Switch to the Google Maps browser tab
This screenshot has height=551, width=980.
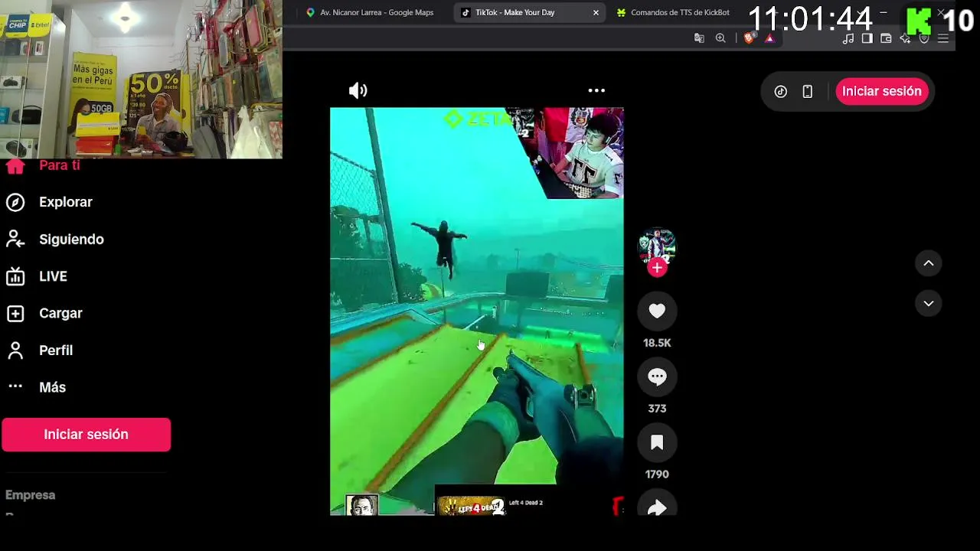click(370, 12)
